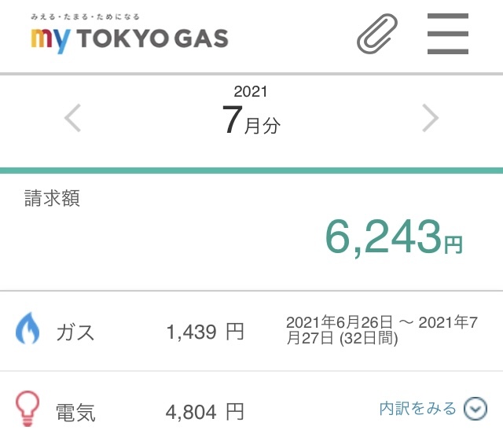503x448 pixels.
Task: Click the 6,243円 billing total
Action: click(x=393, y=237)
